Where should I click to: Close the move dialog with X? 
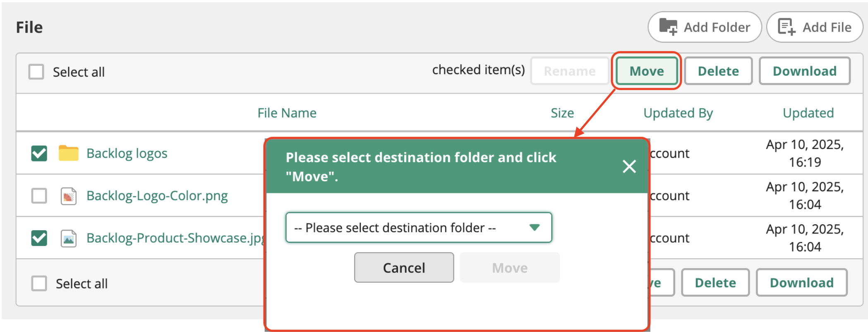tap(629, 166)
